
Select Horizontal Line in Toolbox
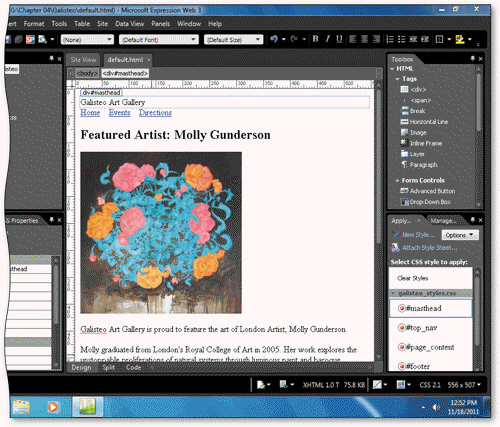coord(424,122)
